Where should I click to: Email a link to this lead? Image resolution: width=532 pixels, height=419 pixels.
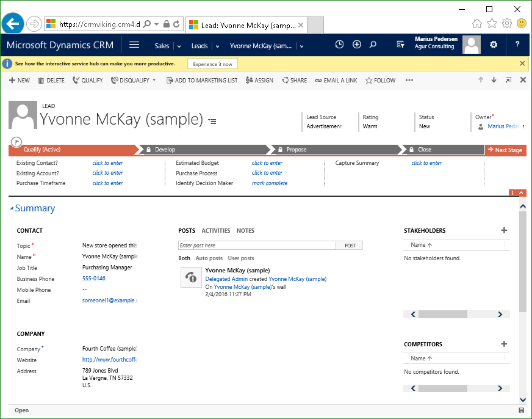pyautogui.click(x=336, y=80)
